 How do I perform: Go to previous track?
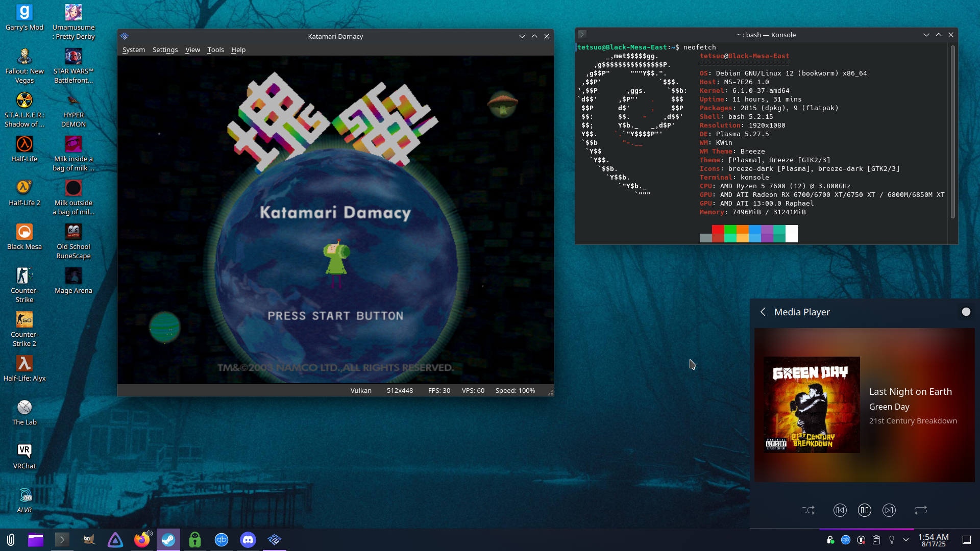pyautogui.click(x=840, y=510)
